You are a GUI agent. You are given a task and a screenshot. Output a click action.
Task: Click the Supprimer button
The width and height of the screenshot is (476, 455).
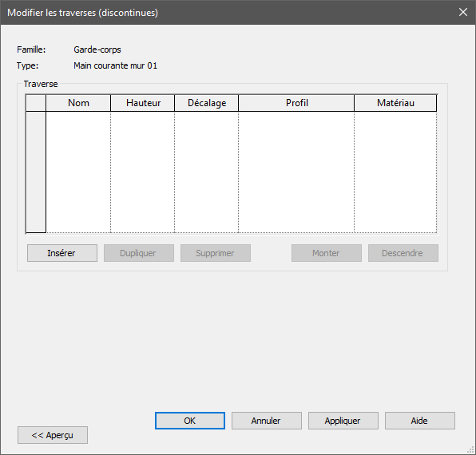pyautogui.click(x=216, y=253)
